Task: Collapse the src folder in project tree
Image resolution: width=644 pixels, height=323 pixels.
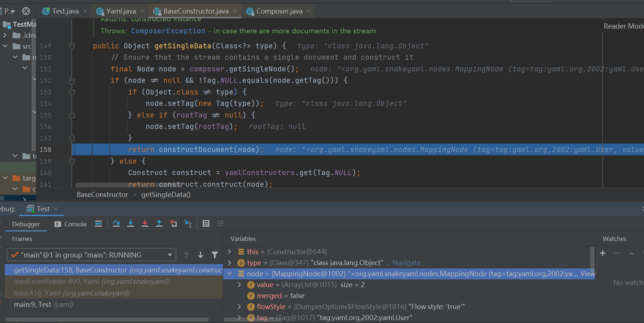Action: [5, 46]
